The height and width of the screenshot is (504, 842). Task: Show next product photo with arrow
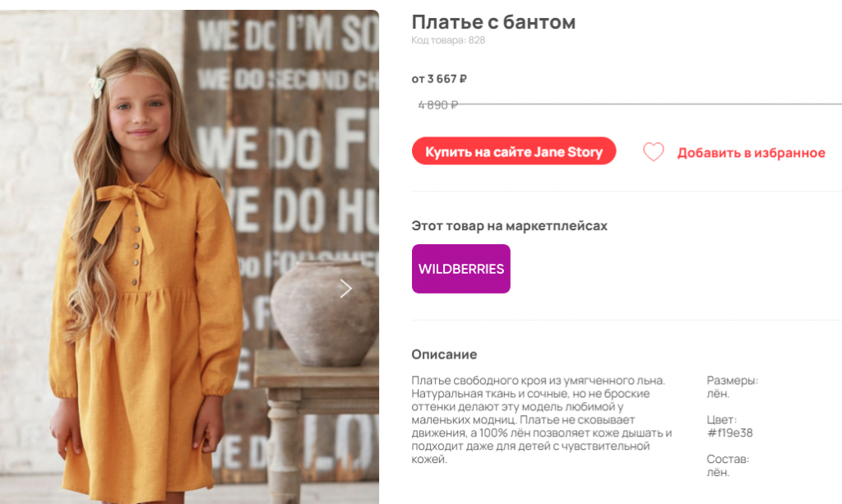[x=346, y=289]
